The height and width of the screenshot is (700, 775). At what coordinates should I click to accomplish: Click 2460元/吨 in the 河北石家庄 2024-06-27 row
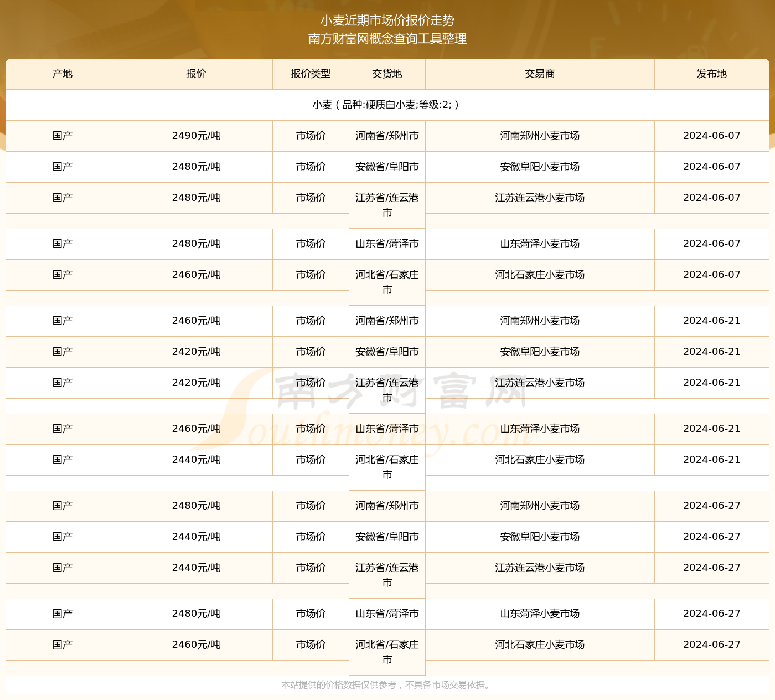pos(196,645)
